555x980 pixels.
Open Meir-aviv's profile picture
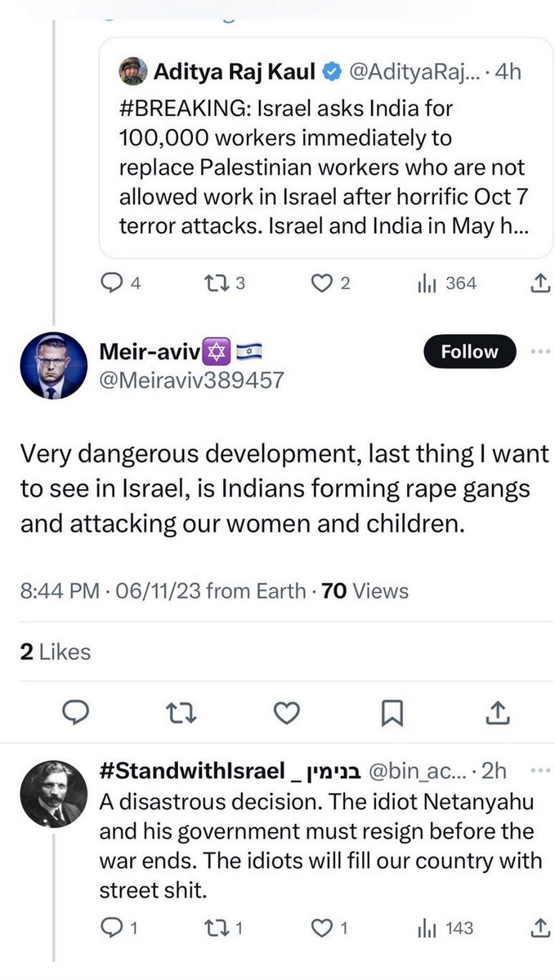[52, 365]
